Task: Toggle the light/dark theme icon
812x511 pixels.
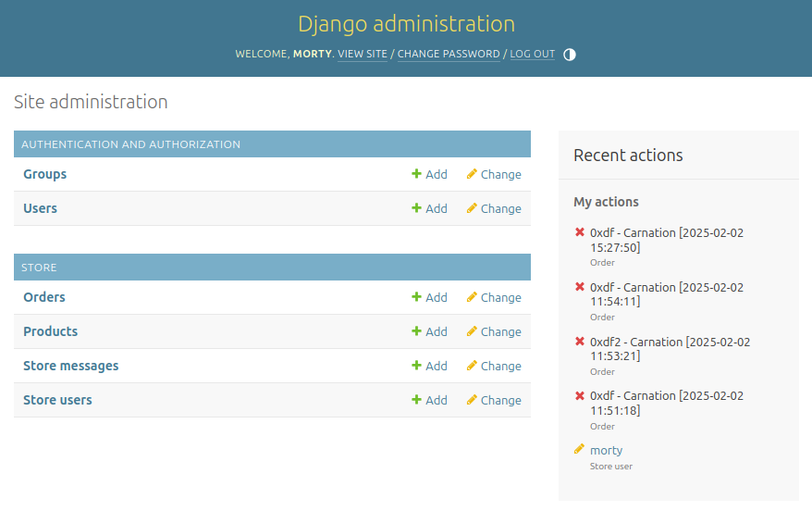Action: [x=570, y=55]
